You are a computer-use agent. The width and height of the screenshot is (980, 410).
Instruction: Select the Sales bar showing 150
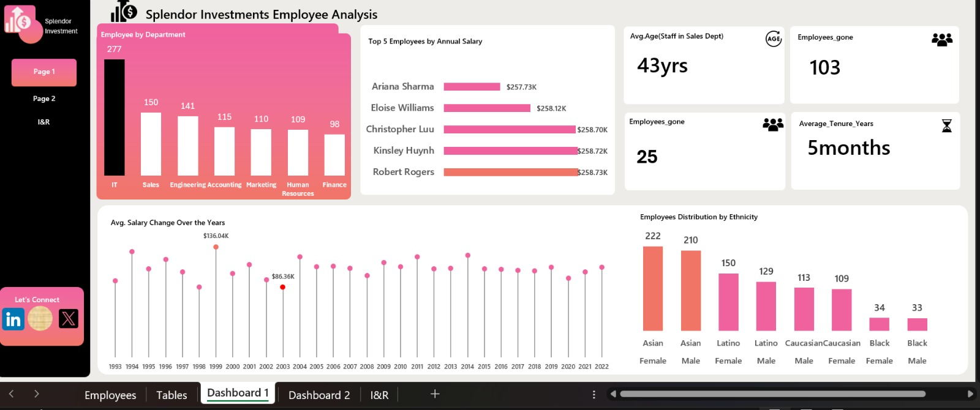(x=151, y=144)
